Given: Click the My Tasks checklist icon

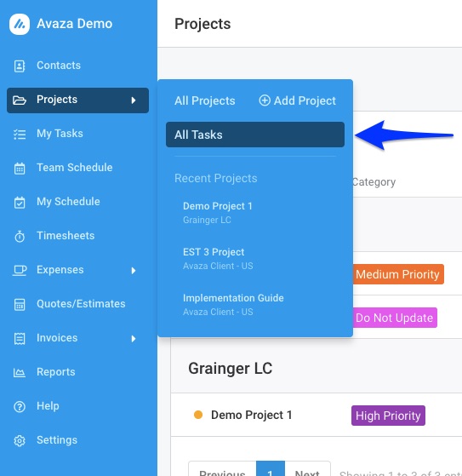Looking at the screenshot, I should tap(20, 135).
